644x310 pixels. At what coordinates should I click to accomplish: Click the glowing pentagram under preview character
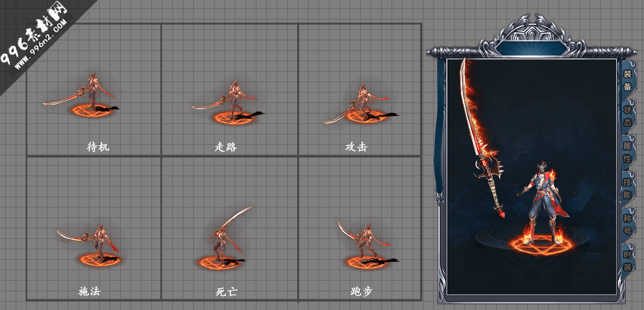click(541, 244)
